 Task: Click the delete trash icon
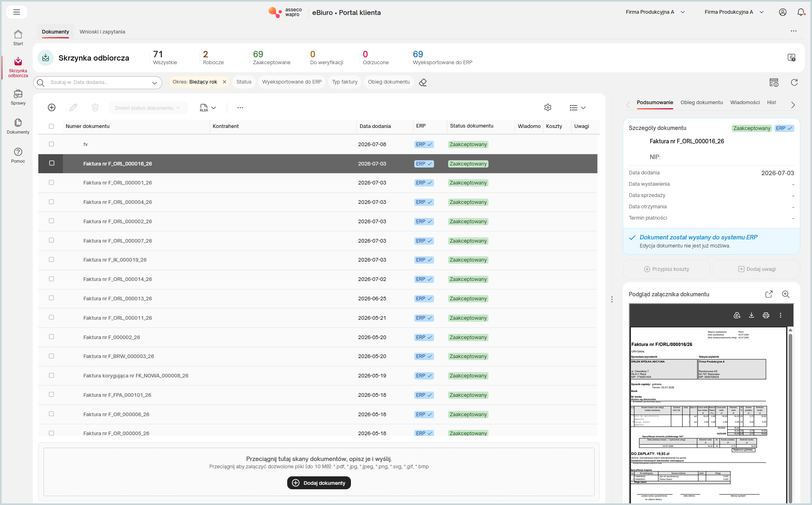point(95,107)
